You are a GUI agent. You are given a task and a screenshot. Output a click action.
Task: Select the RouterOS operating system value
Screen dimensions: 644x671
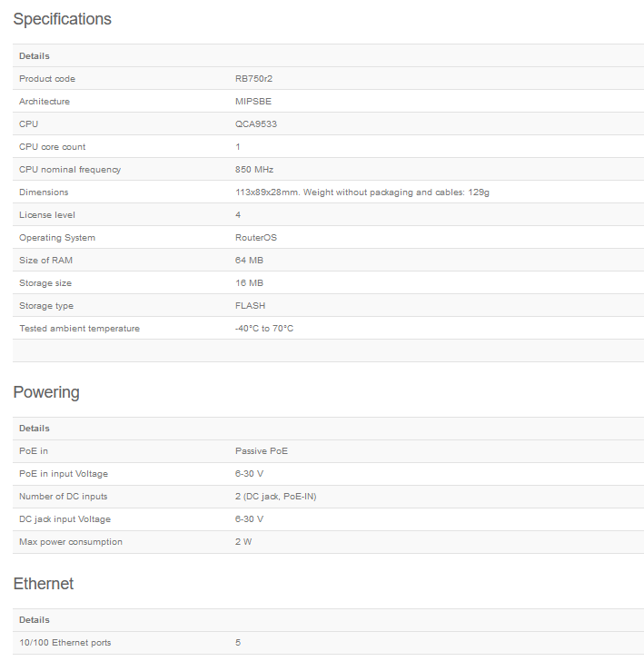coord(256,238)
